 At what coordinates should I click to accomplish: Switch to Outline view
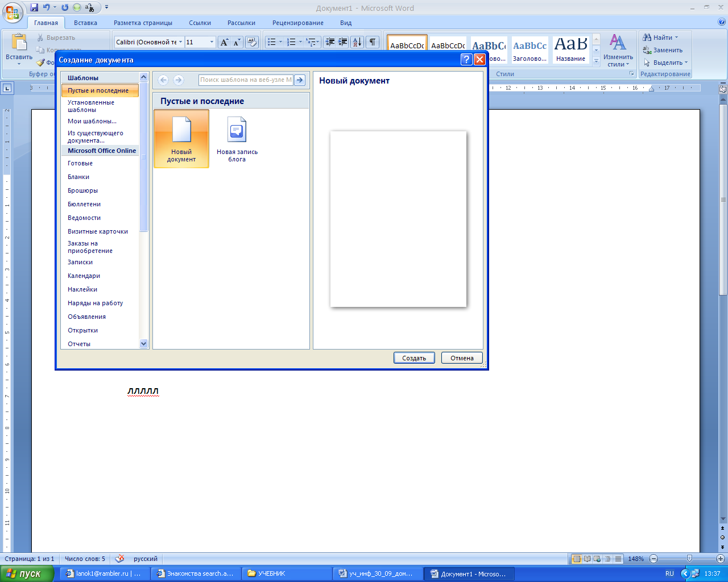click(x=608, y=559)
